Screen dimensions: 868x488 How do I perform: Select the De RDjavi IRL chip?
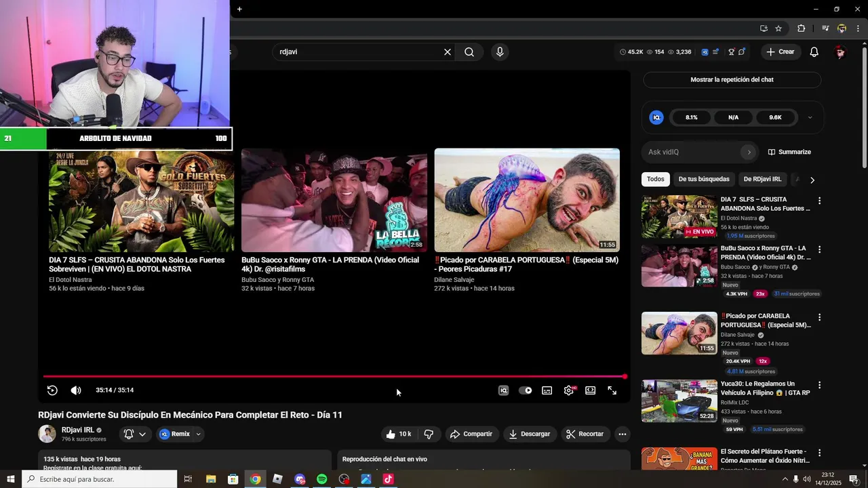pos(762,180)
